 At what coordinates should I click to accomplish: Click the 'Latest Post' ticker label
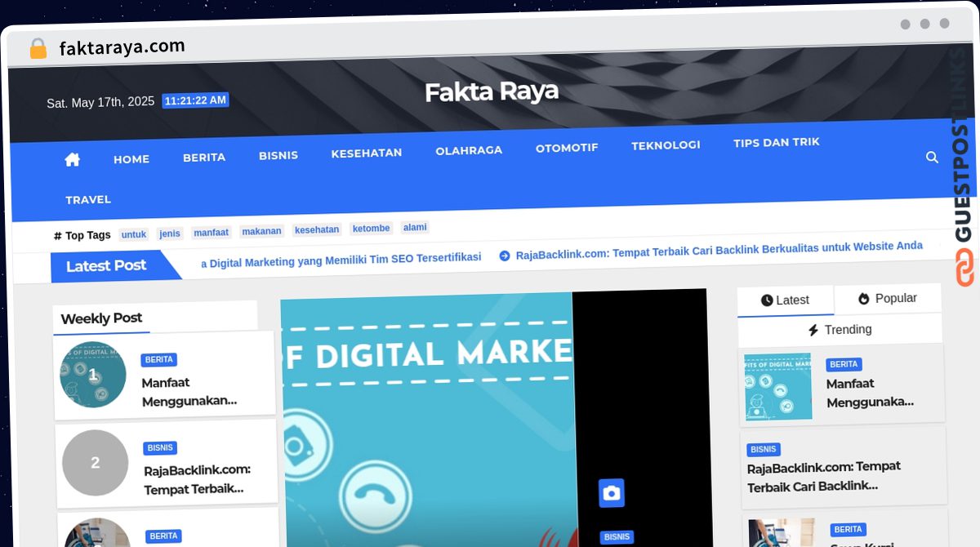coord(106,266)
